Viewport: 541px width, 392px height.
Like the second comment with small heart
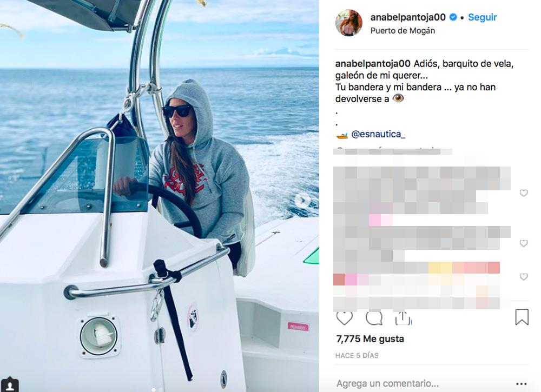(x=524, y=243)
